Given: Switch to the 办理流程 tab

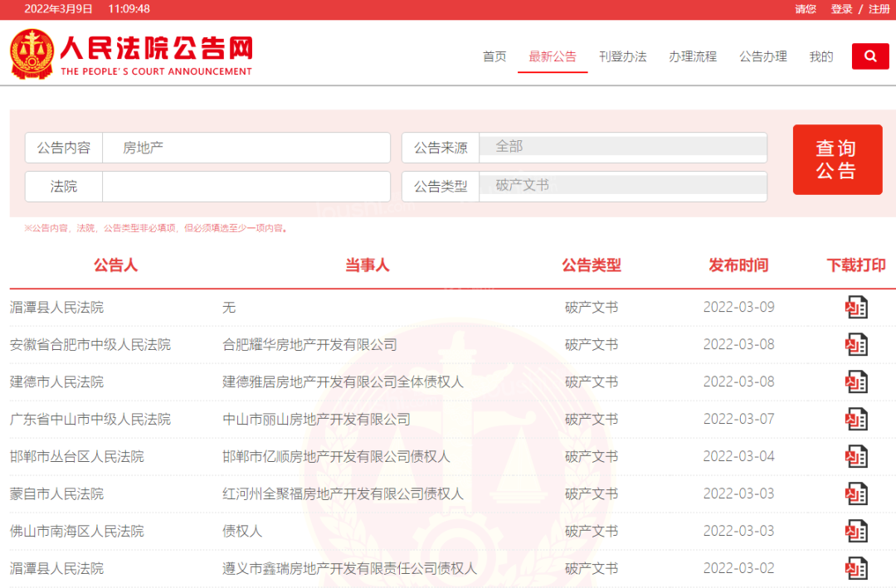Looking at the screenshot, I should pyautogui.click(x=693, y=56).
